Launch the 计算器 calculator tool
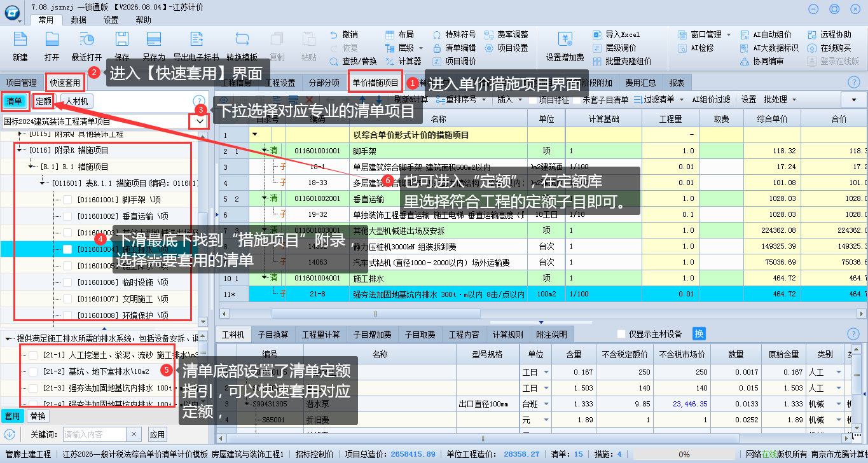Viewport: 868px width, 463px height. pyautogui.click(x=404, y=61)
